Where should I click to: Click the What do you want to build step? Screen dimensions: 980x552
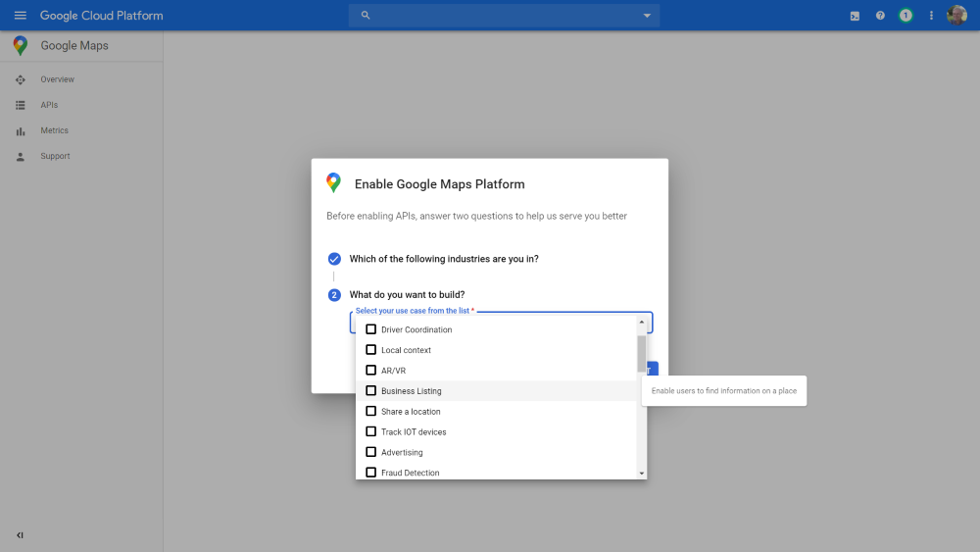pyautogui.click(x=407, y=294)
